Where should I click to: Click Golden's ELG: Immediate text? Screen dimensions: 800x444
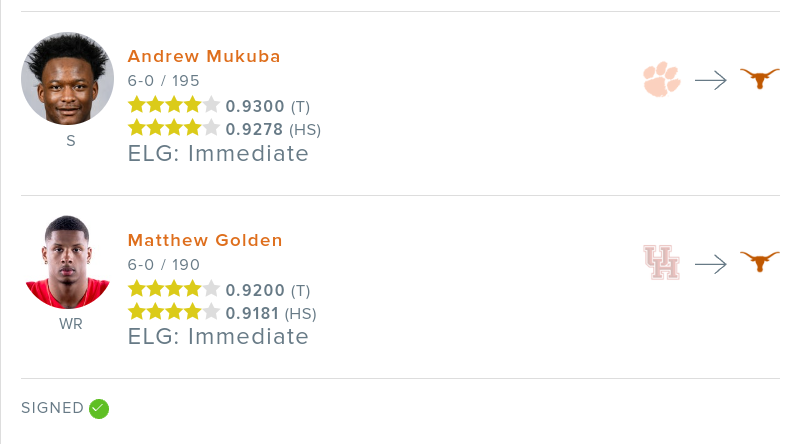click(218, 336)
